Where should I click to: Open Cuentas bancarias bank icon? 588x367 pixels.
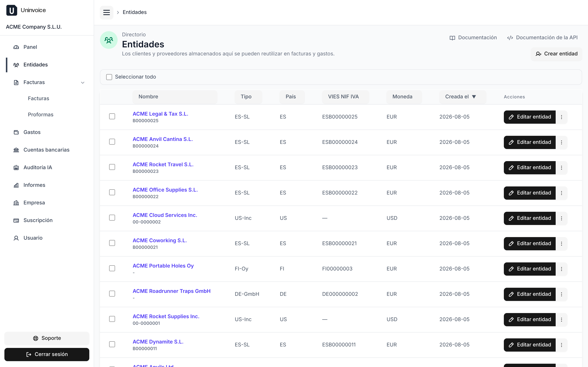(16, 150)
